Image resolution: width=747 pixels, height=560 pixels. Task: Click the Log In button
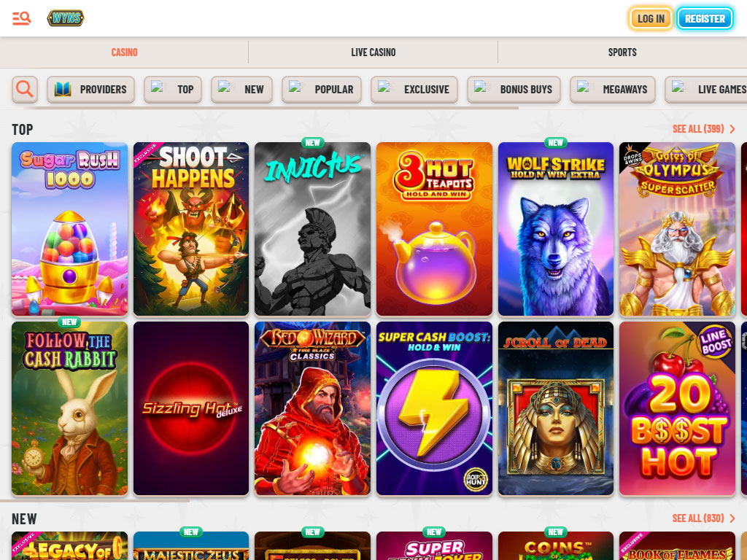coord(651,18)
